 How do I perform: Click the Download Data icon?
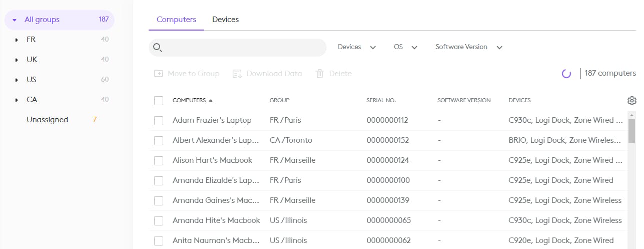(238, 74)
